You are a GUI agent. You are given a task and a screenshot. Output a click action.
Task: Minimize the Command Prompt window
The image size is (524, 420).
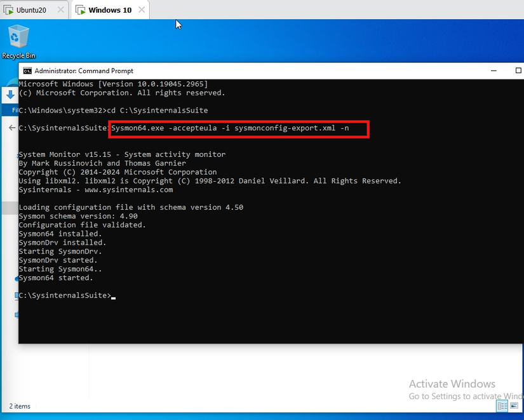click(x=494, y=71)
